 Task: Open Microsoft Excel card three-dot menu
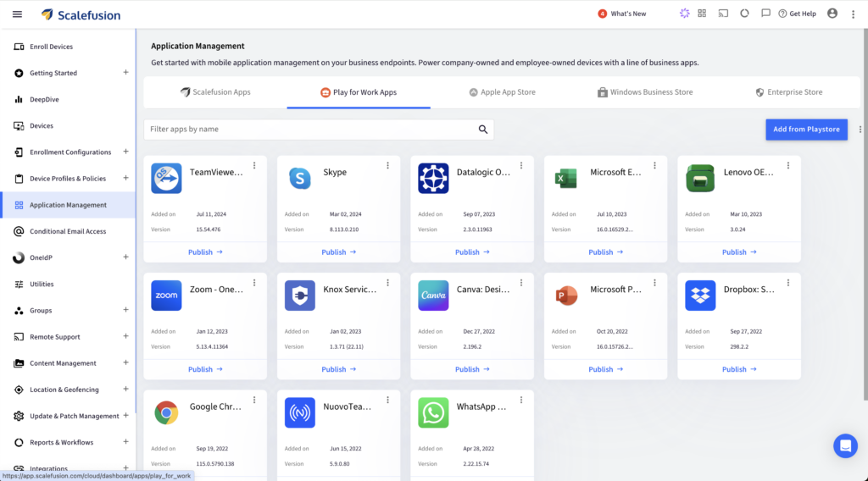pos(655,165)
